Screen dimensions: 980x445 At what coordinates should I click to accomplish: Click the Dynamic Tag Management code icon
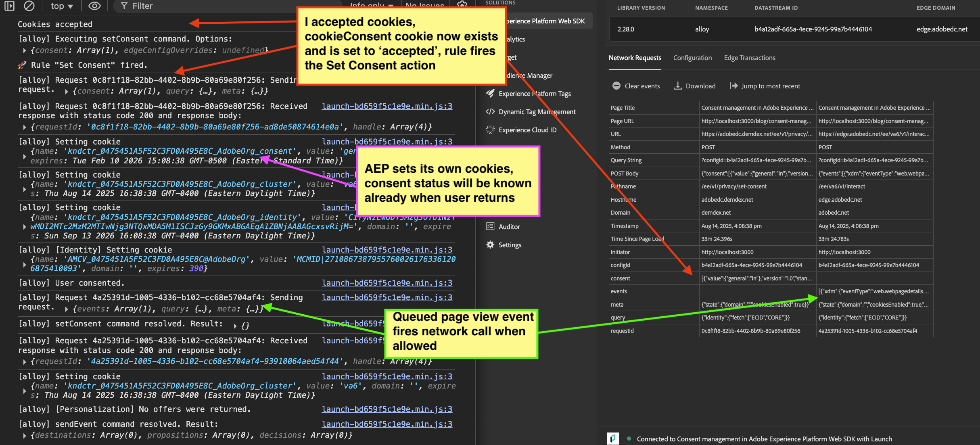pyautogui.click(x=490, y=111)
